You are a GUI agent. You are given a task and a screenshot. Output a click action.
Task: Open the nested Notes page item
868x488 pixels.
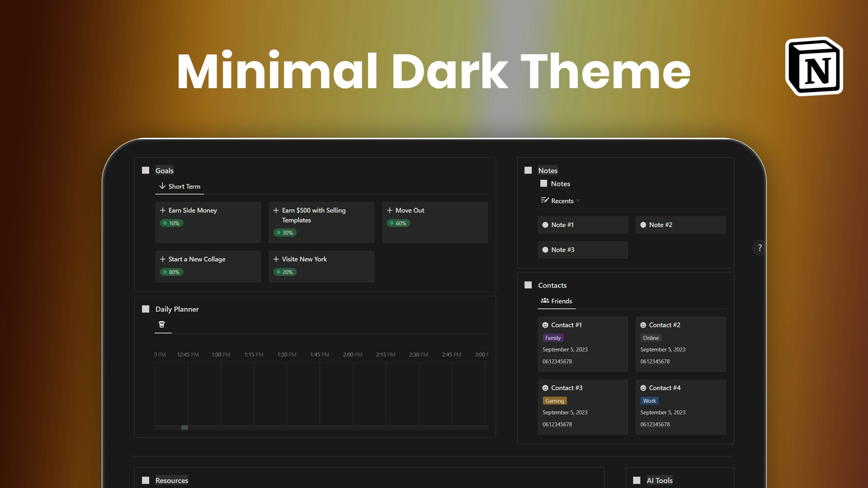(x=560, y=184)
